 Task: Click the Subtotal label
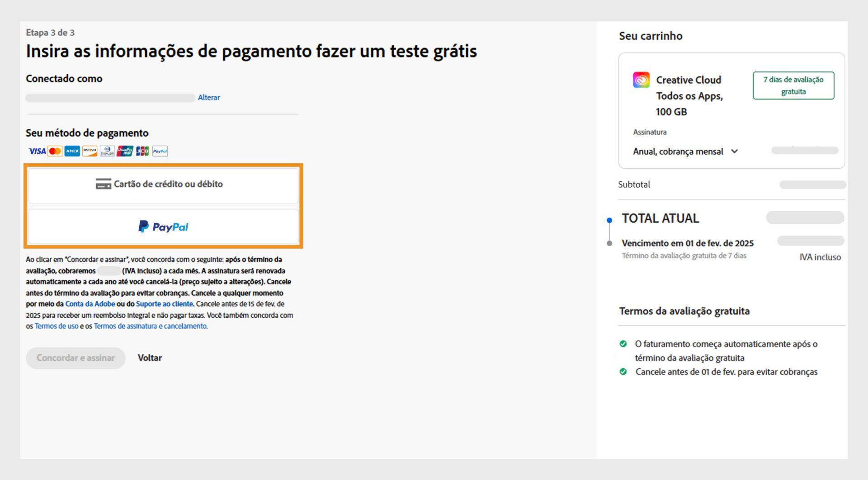click(634, 185)
